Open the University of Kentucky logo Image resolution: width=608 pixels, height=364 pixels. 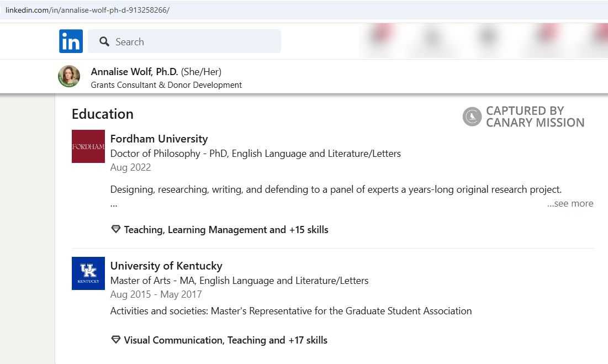point(87,273)
